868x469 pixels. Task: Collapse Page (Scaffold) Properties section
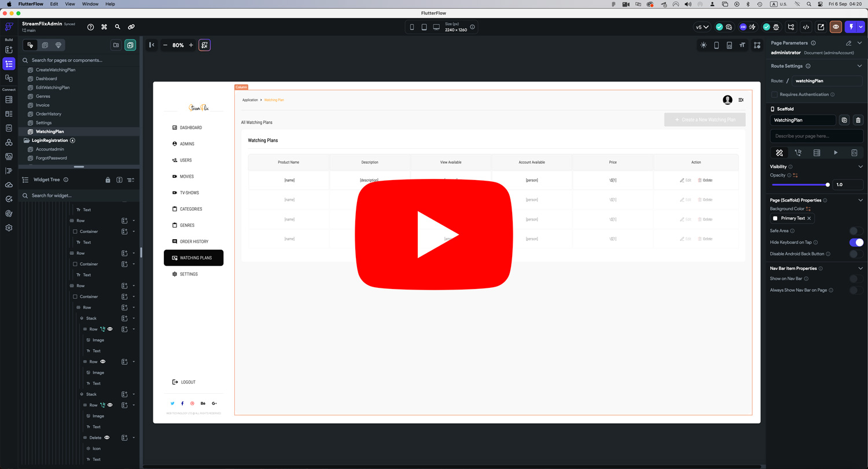click(860, 200)
